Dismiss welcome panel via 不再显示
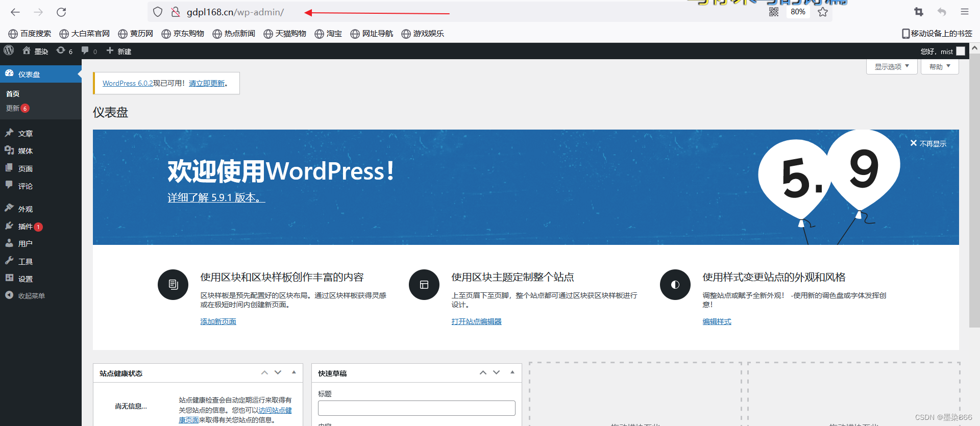Image resolution: width=980 pixels, height=426 pixels. coord(928,143)
